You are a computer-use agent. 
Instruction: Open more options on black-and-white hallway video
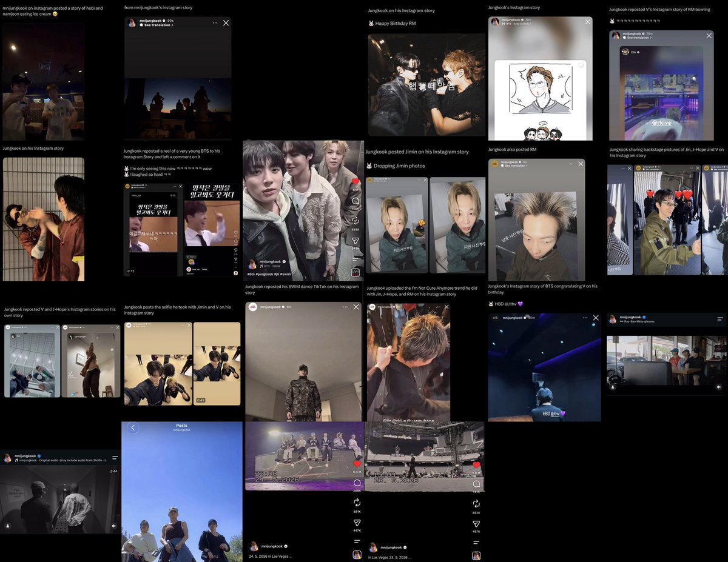click(x=115, y=457)
